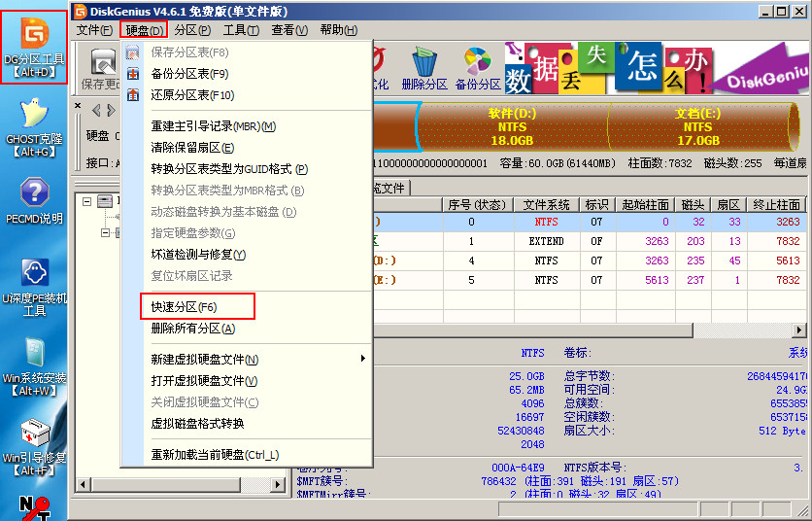Click tree panel scrollbar right arrow
Viewport: 812px width, 521px height.
(x=278, y=485)
